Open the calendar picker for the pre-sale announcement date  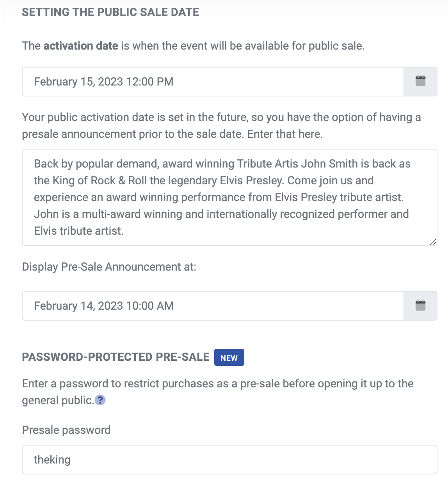[420, 306]
